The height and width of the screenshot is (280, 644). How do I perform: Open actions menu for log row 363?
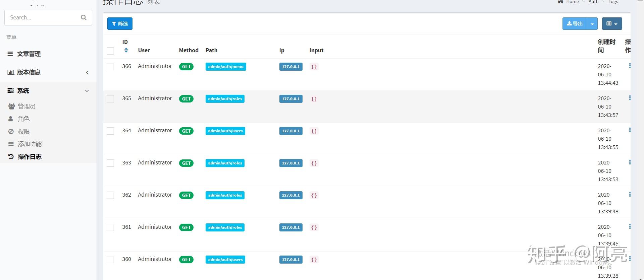(630, 162)
